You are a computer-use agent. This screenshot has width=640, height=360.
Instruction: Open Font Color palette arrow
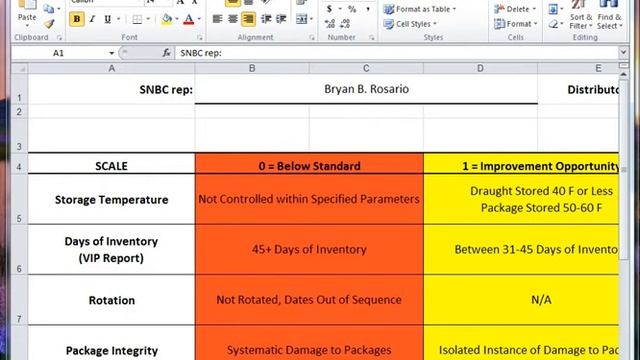[x=199, y=19]
